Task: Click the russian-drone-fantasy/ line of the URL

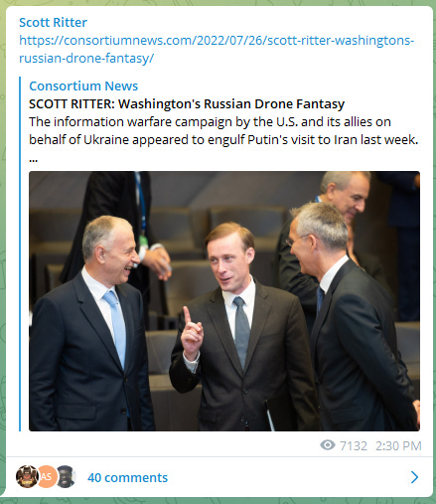Action: [86, 59]
